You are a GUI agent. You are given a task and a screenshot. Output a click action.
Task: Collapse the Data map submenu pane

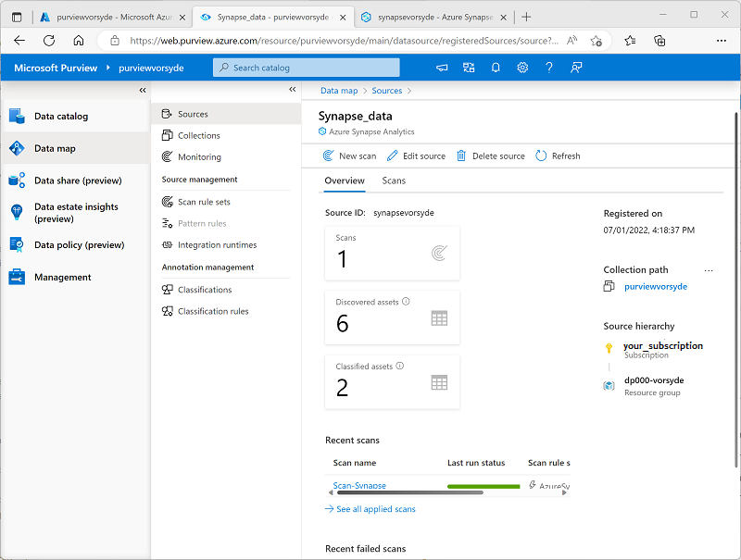(x=293, y=89)
